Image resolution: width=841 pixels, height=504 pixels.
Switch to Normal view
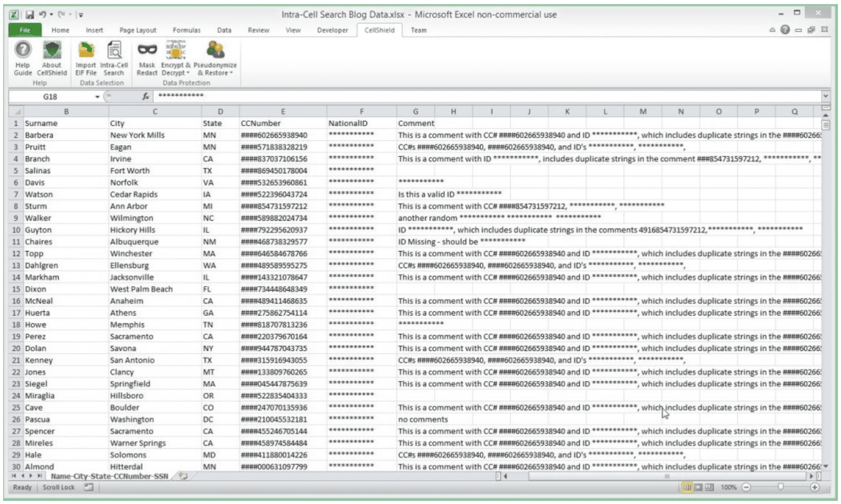click(x=687, y=487)
